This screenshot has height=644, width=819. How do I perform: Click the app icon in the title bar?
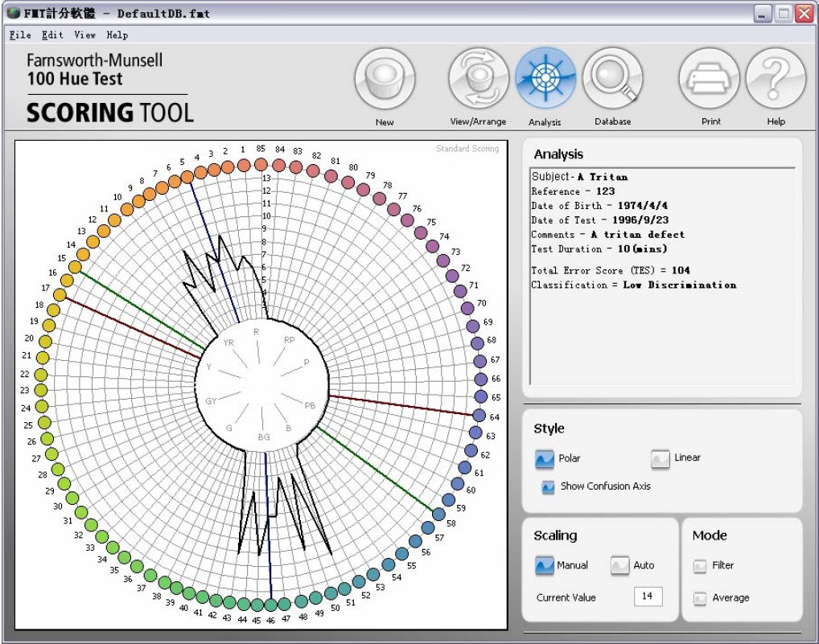[14, 14]
